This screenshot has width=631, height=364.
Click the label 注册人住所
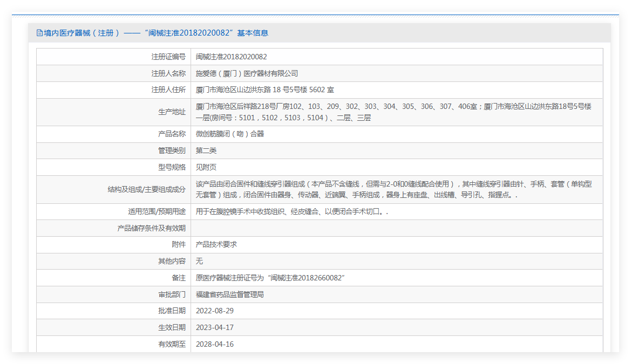(x=168, y=90)
